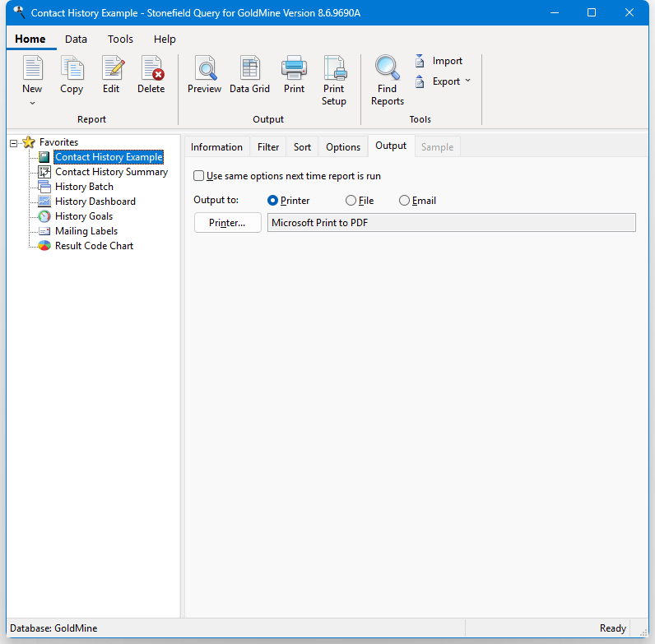Enable Use same options next time checkbox
The height and width of the screenshot is (644, 655).
tap(199, 176)
